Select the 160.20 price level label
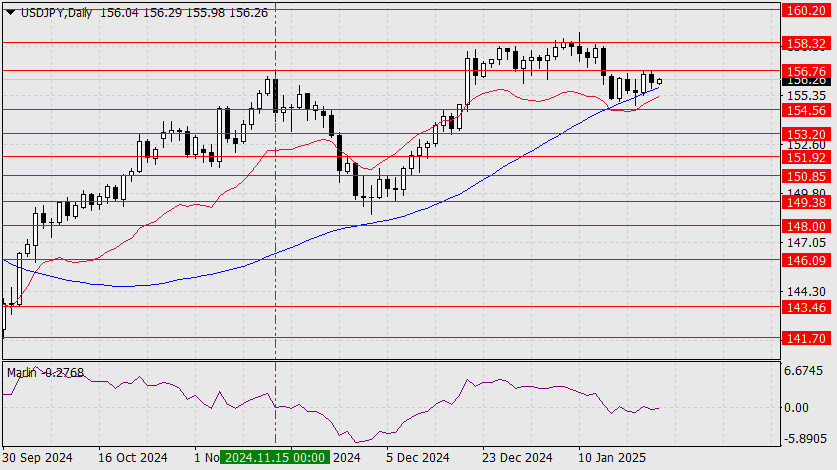Viewport: 837px width, 470px height. (806, 10)
